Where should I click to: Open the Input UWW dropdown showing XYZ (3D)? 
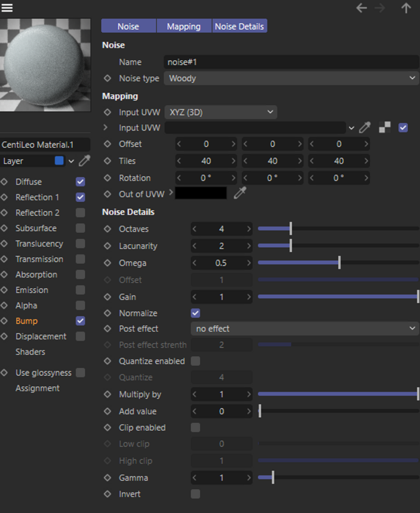(221, 112)
